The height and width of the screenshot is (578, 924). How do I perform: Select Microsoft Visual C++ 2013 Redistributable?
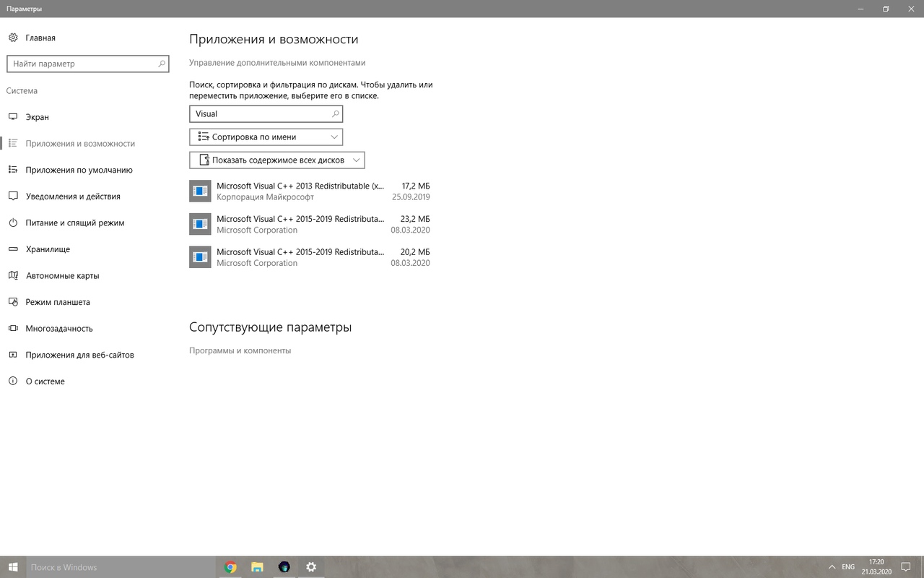(310, 191)
